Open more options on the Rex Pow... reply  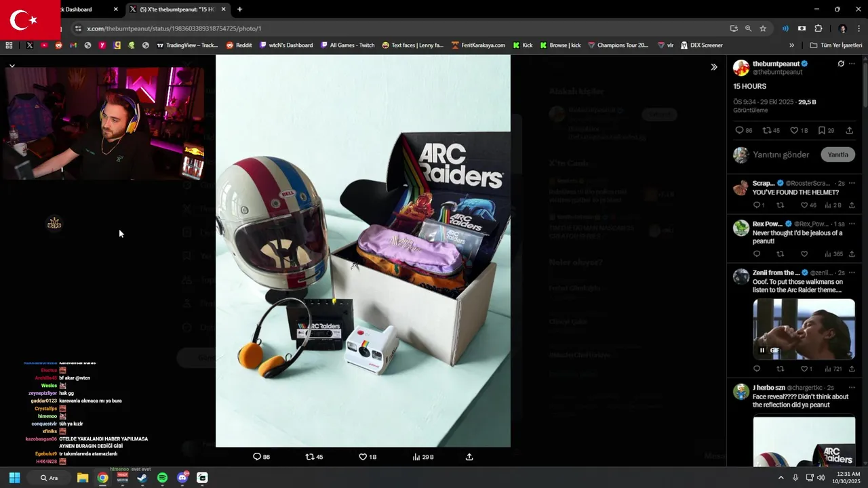[852, 224]
